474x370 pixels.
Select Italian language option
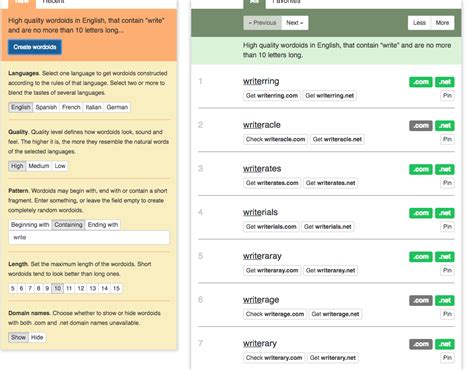[x=93, y=107]
